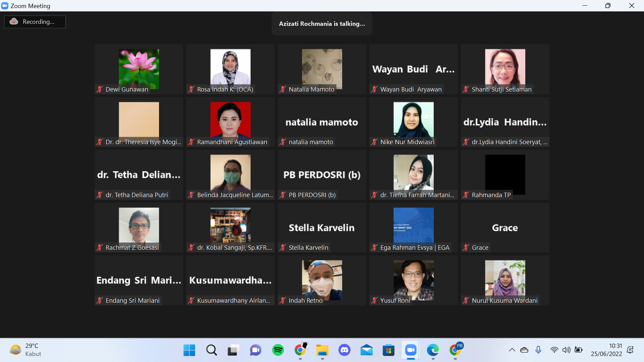Viewport: 644px width, 362px height.
Task: Click Kusumawardhany Airlan... name label
Action: pos(233,301)
